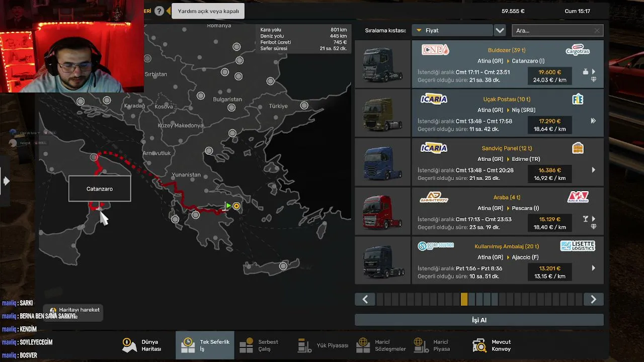Click the blue truck thumbnail for Sandviç Panel
This screenshot has width=644, height=362.
point(383,162)
